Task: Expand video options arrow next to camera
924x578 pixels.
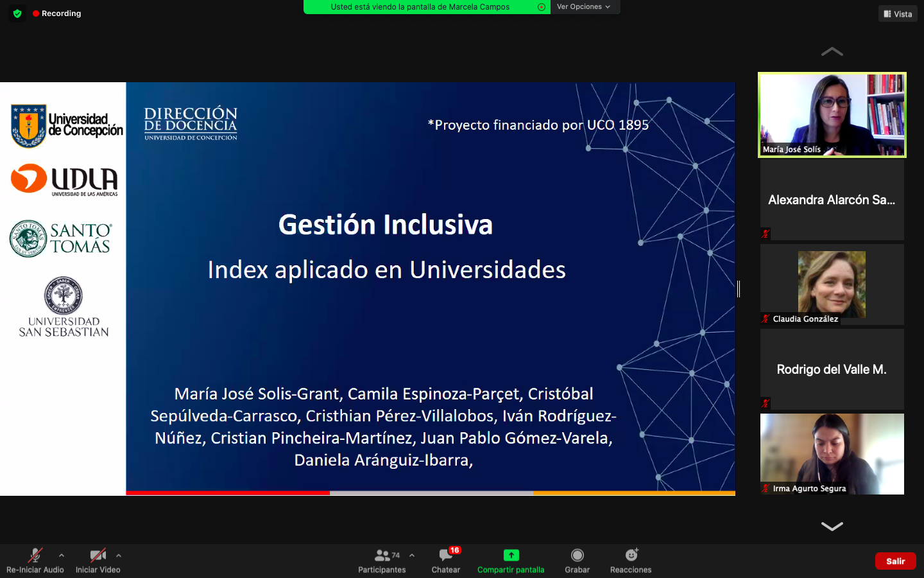Action: click(x=119, y=556)
